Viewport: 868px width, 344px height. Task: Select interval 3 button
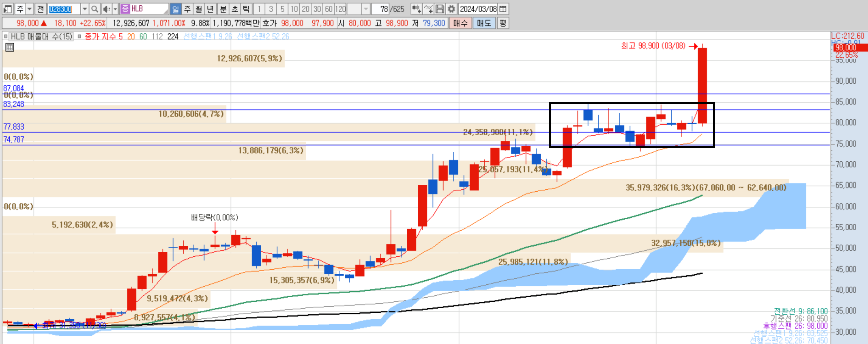tap(271, 9)
